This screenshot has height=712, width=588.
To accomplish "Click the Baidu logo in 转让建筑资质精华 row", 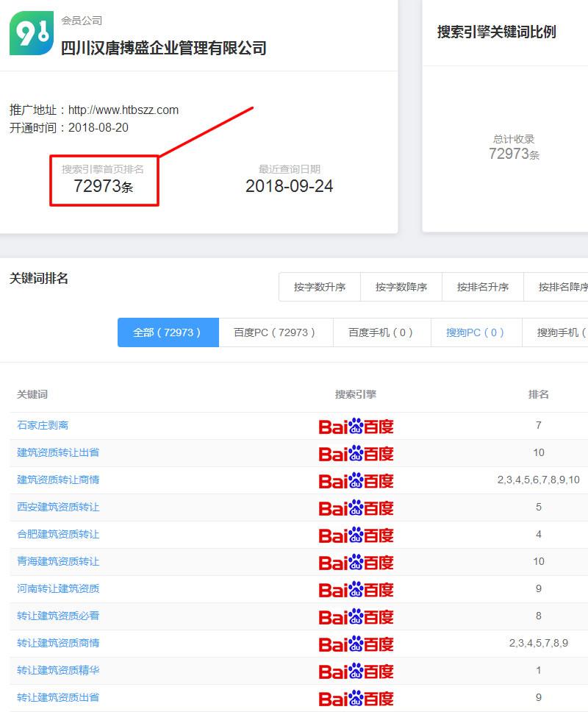I will click(356, 672).
